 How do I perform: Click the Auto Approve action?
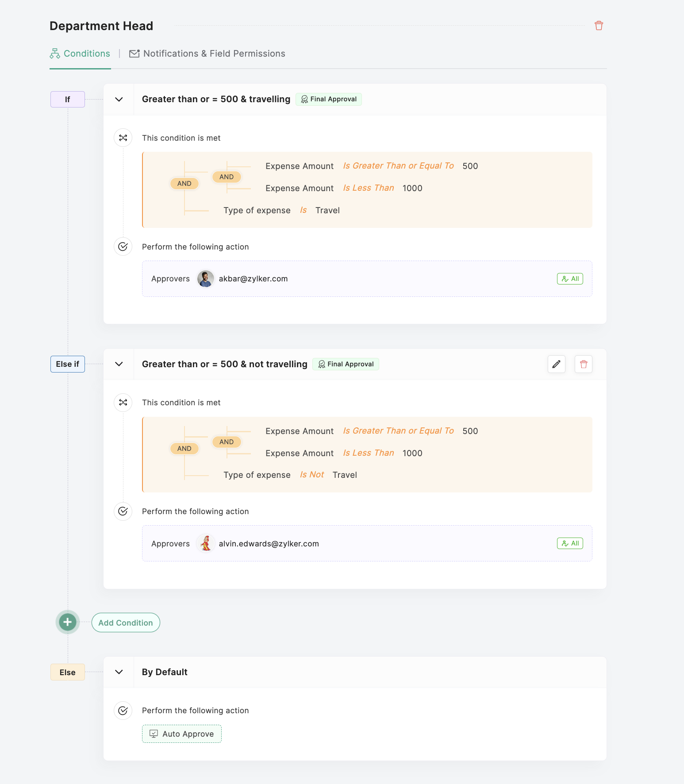pyautogui.click(x=182, y=734)
